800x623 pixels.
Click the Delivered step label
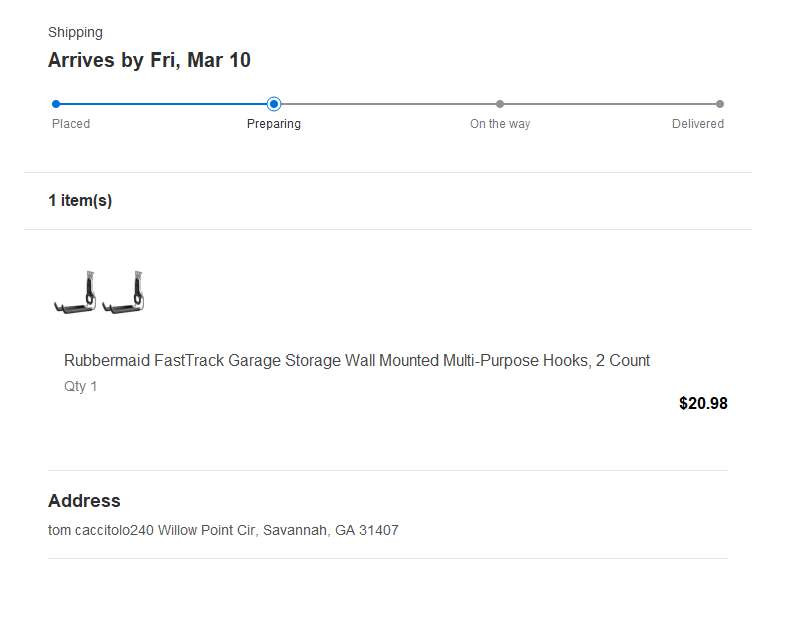(x=697, y=124)
